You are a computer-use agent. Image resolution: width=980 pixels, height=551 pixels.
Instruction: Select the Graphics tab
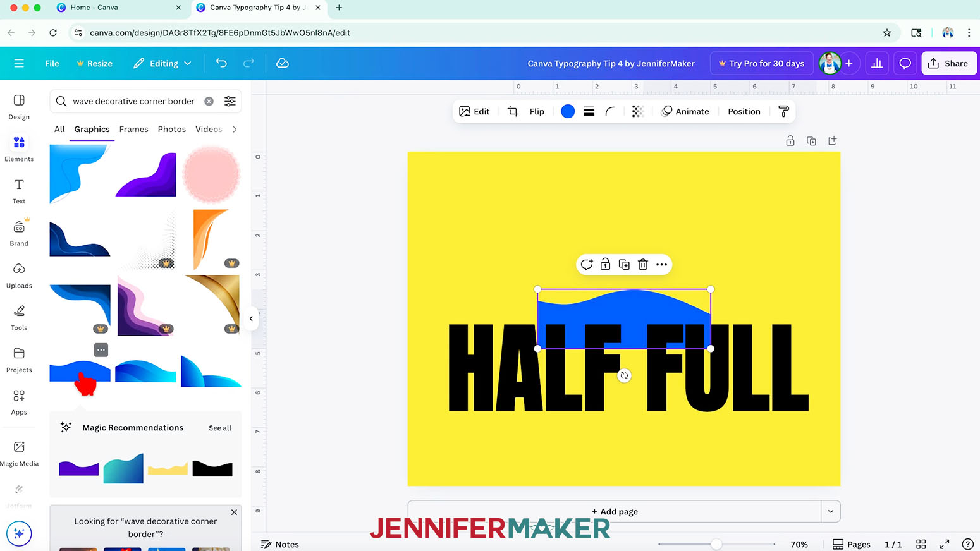[92, 129]
